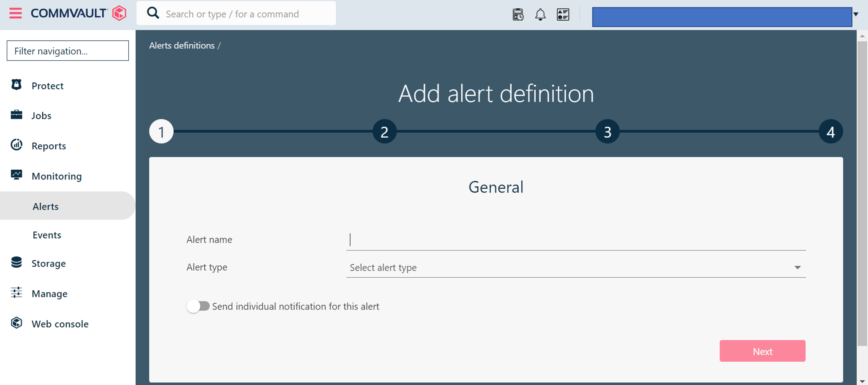The width and height of the screenshot is (868, 385).
Task: Expand the Monitoring navigation section
Action: [x=57, y=176]
